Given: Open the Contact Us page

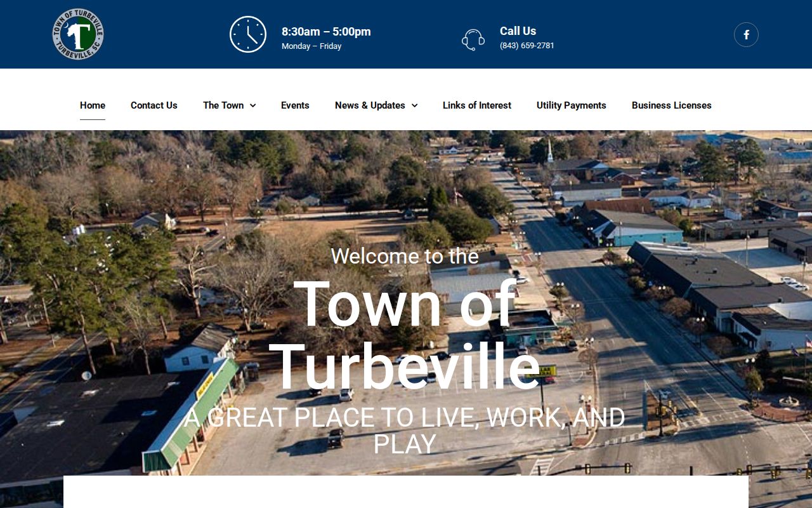Looking at the screenshot, I should 154,105.
